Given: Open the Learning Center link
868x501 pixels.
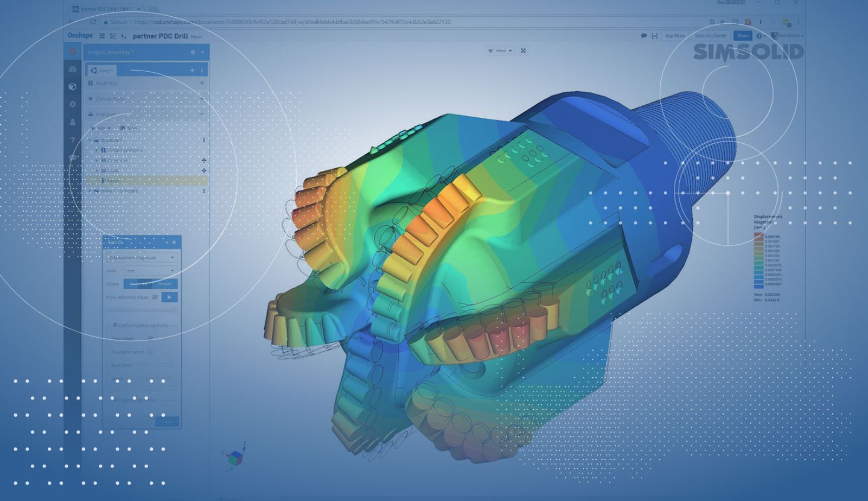Looking at the screenshot, I should point(711,36).
